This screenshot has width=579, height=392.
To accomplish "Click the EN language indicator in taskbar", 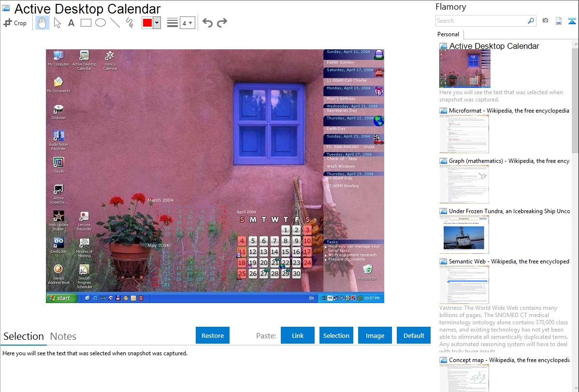I will [x=311, y=298].
